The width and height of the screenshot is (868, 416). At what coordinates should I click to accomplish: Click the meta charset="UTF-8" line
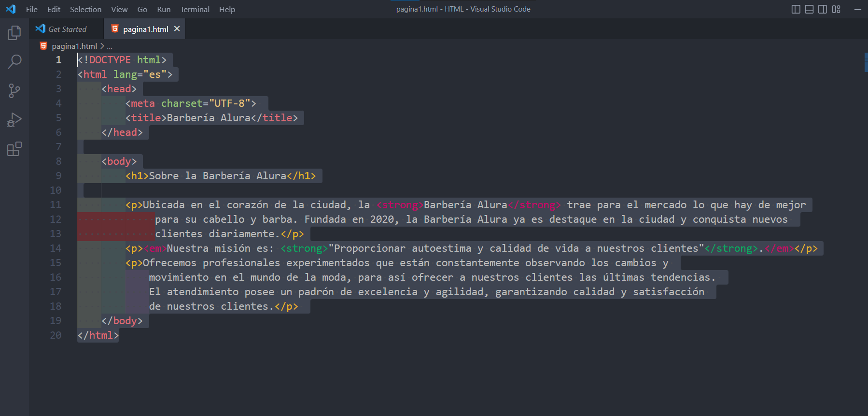click(x=191, y=103)
